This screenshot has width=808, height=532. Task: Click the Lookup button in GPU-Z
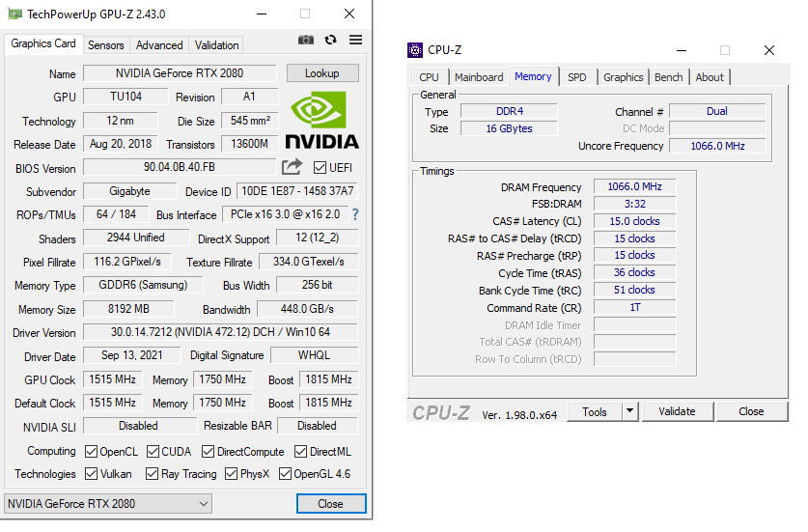[322, 73]
